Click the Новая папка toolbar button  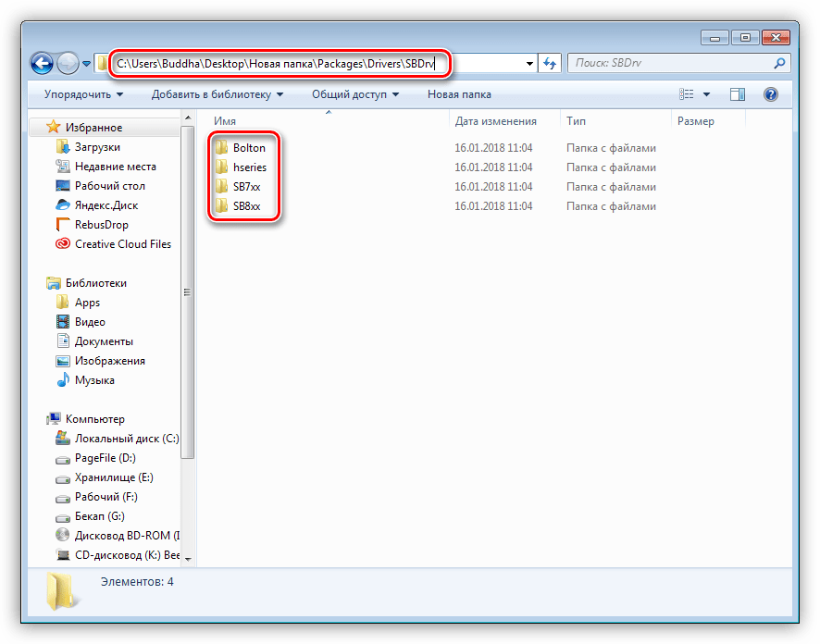[459, 94]
